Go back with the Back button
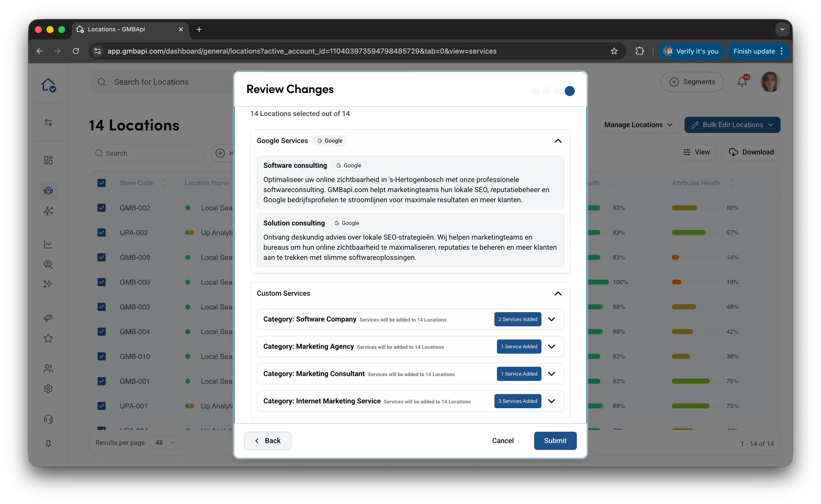The height and width of the screenshot is (504, 821). pyautogui.click(x=267, y=440)
